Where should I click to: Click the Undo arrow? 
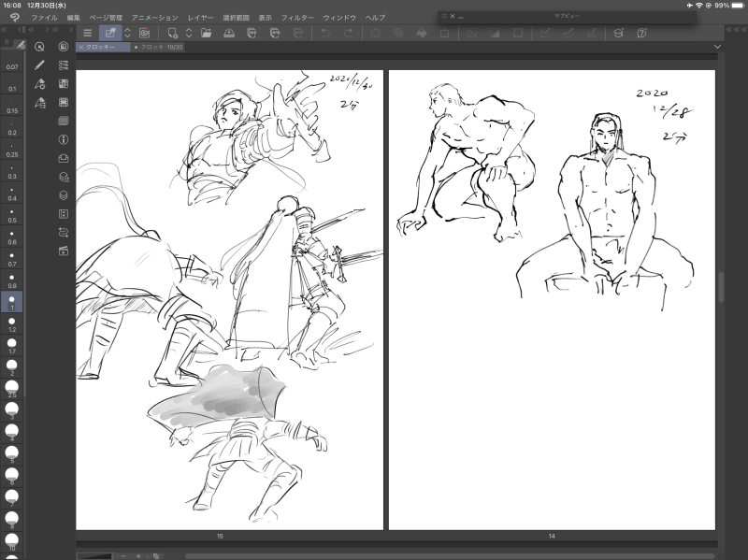tap(325, 33)
